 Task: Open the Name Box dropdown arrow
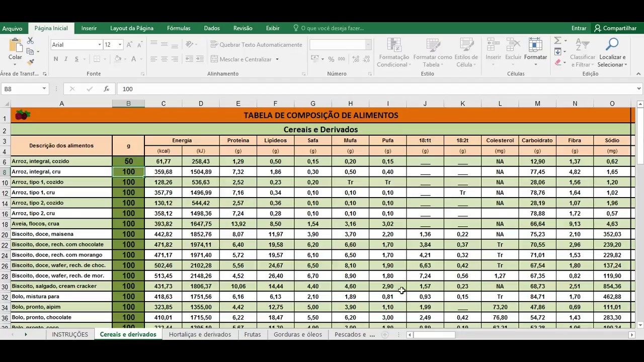pyautogui.click(x=44, y=89)
